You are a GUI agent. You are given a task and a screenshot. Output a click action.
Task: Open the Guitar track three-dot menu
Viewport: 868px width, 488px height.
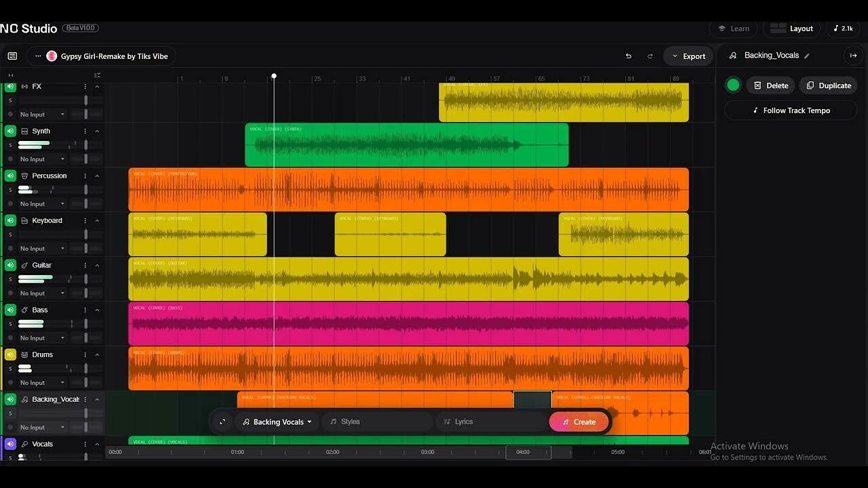pos(85,265)
